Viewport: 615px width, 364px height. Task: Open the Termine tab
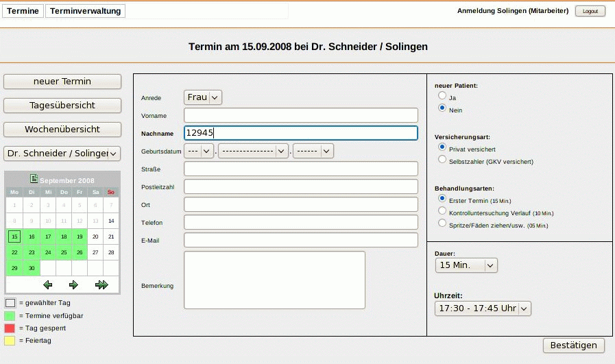(23, 11)
